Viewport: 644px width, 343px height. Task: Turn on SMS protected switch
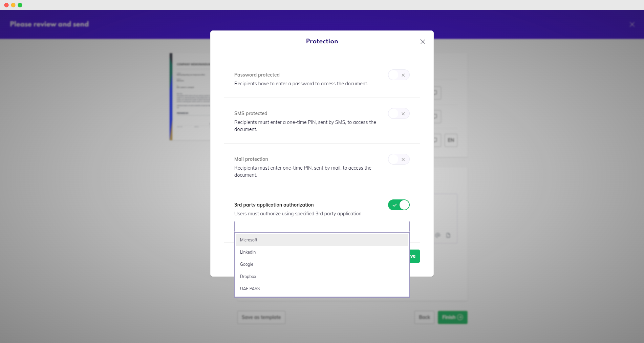click(x=399, y=114)
